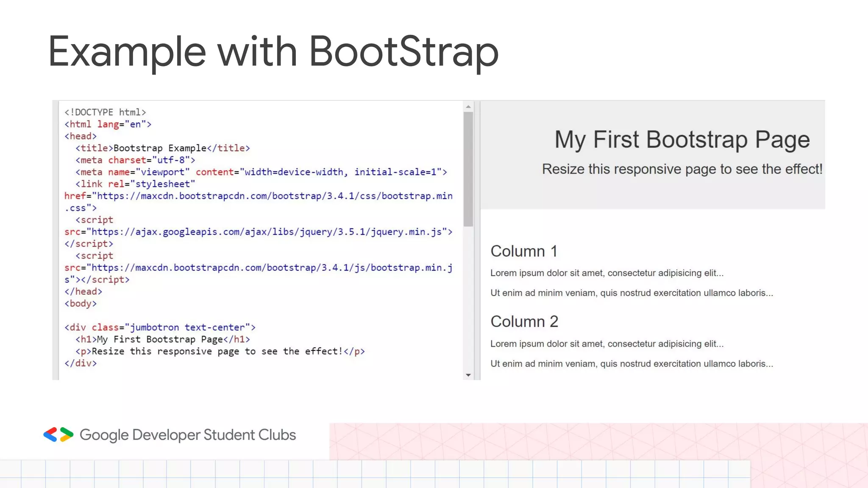Click the '<body>' tag line
This screenshot has height=488, width=868.
(x=81, y=304)
